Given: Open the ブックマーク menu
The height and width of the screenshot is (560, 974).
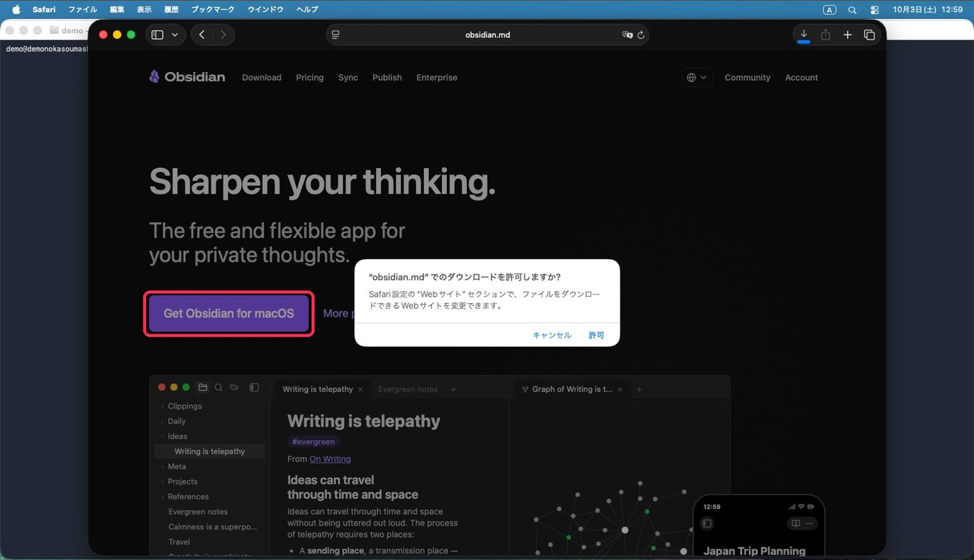Looking at the screenshot, I should pos(212,9).
